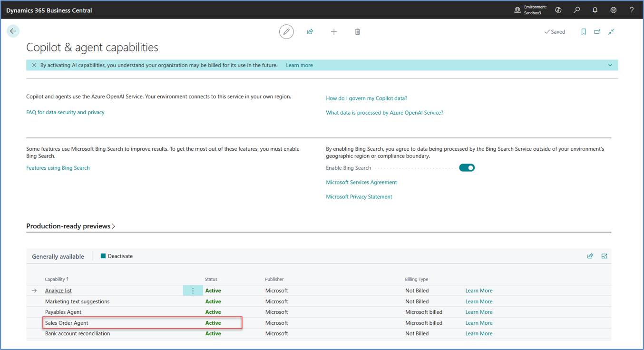Click the Environment Sandbox3 indicator
The image size is (644, 350).
click(x=530, y=10)
